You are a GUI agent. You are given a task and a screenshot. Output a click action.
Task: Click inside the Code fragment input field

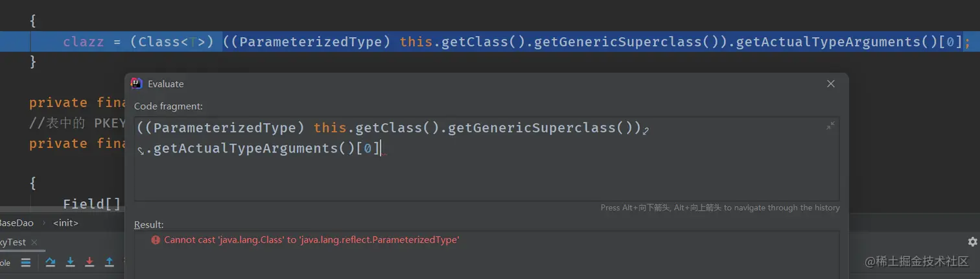tap(486, 175)
